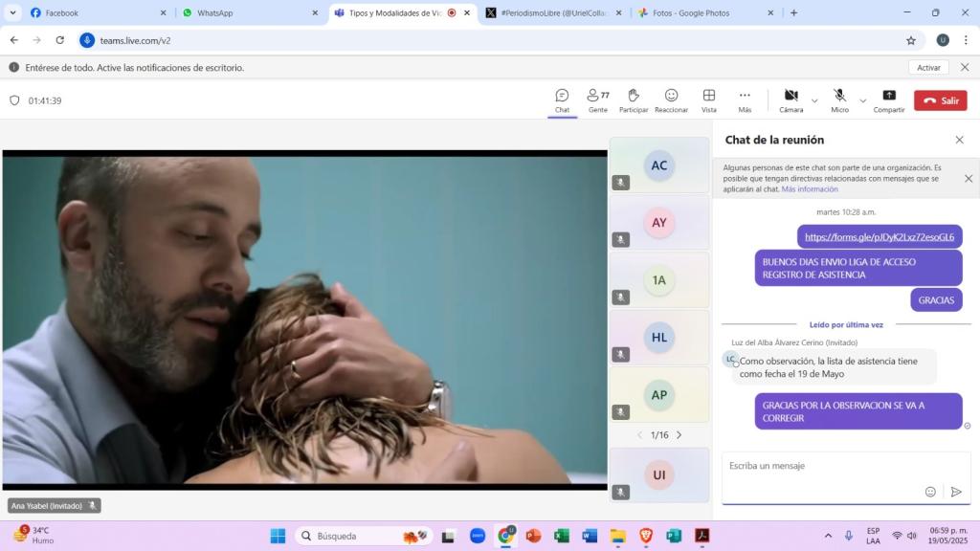980x551 pixels.
Task: Open the Vista layout options
Action: pyautogui.click(x=708, y=99)
